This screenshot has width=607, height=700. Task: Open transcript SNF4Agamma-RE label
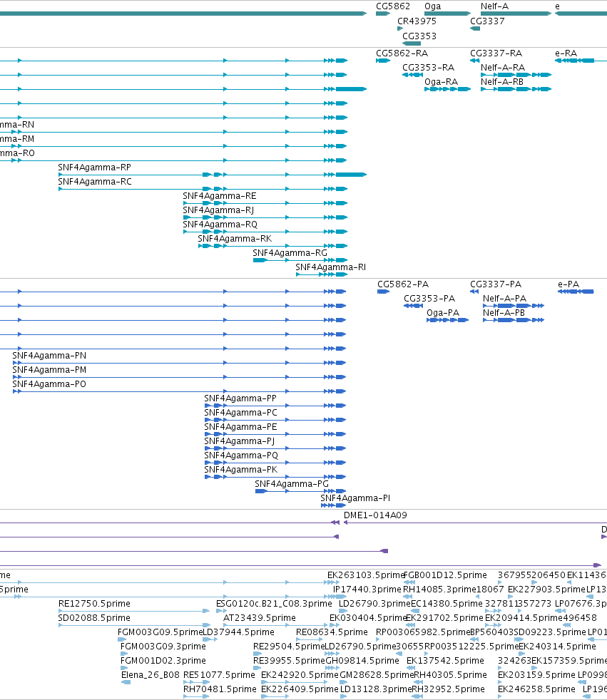[219, 196]
